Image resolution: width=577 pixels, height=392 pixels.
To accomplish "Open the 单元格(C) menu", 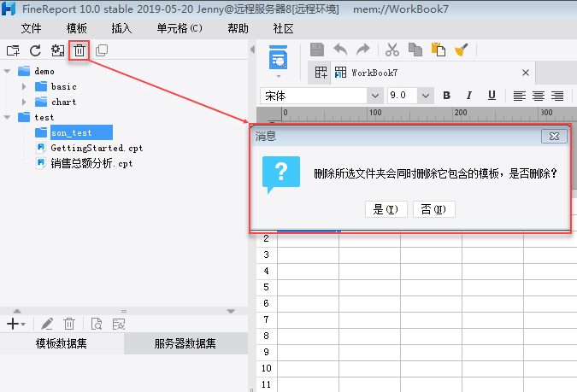I will tap(180, 28).
